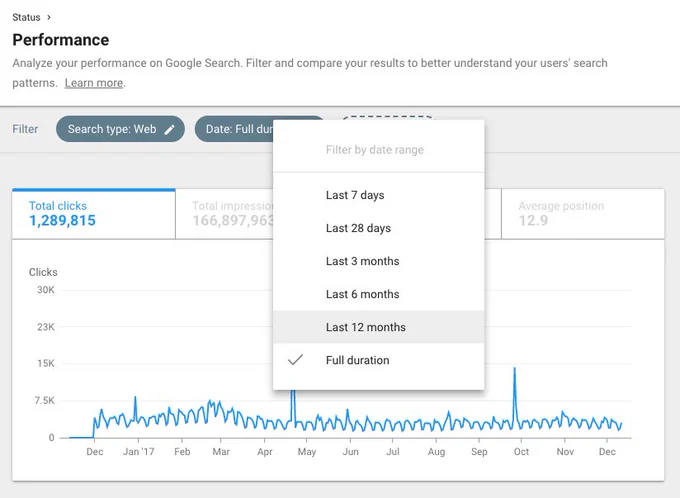Viewport: 680px width, 498px height.
Task: Click the checkmark beside Full duration
Action: [x=295, y=360]
